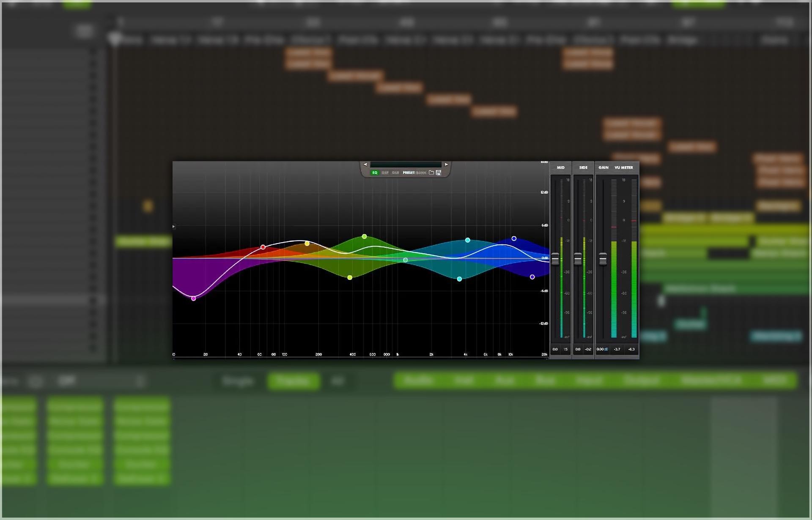Click the left VU peak readout -3.7
This screenshot has width=812, height=520.
(x=617, y=349)
